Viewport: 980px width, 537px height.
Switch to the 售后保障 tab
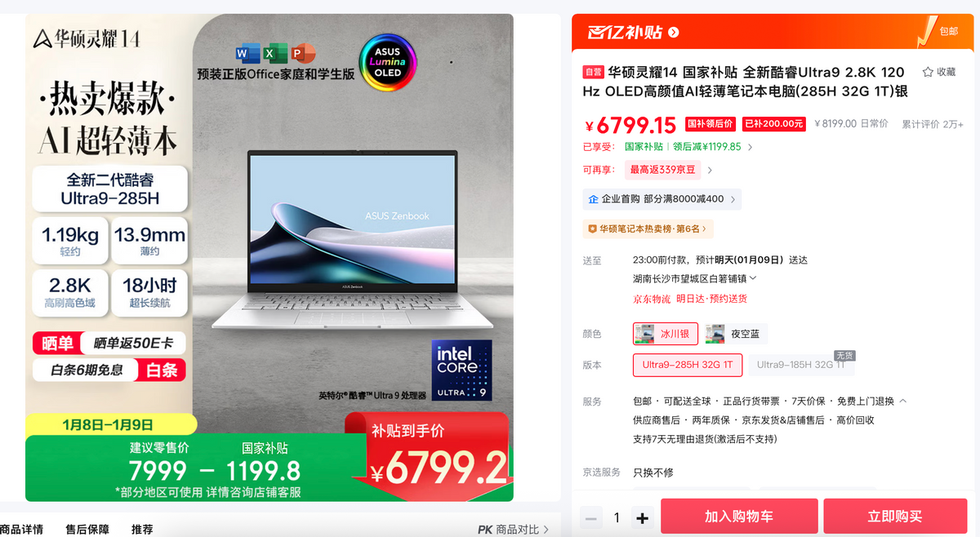(87, 530)
